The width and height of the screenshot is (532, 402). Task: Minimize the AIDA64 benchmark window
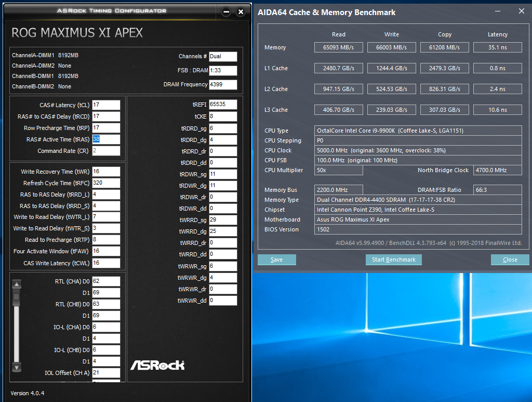(497, 11)
